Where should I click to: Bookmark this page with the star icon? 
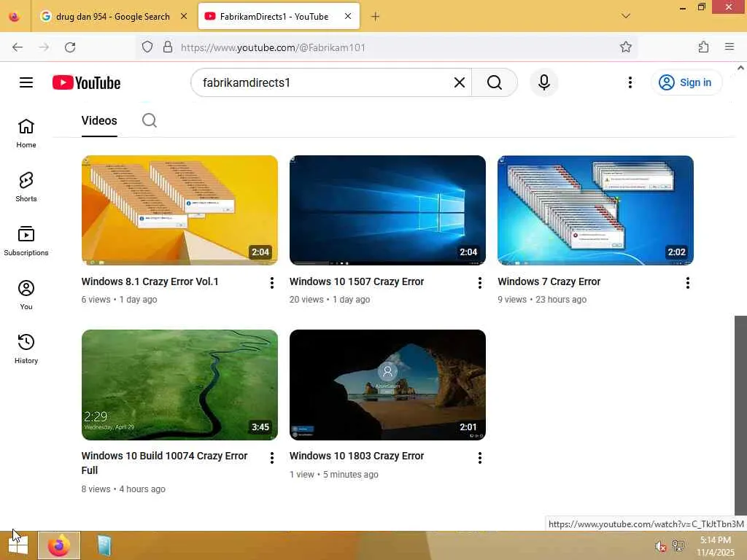click(625, 47)
